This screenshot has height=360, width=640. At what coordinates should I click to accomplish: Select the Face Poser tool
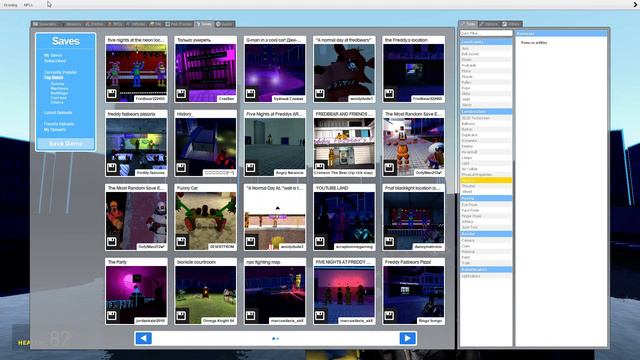point(486,210)
